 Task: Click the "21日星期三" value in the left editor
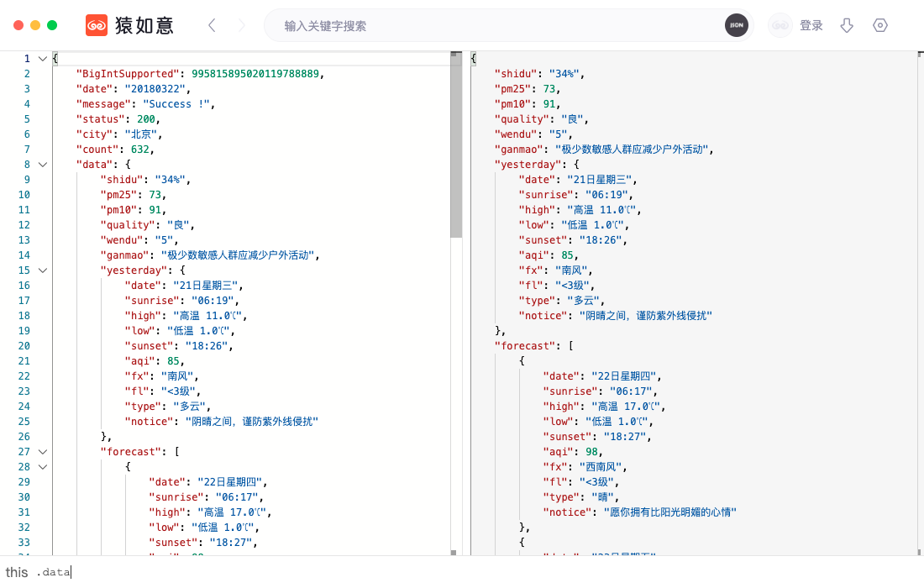coord(205,286)
